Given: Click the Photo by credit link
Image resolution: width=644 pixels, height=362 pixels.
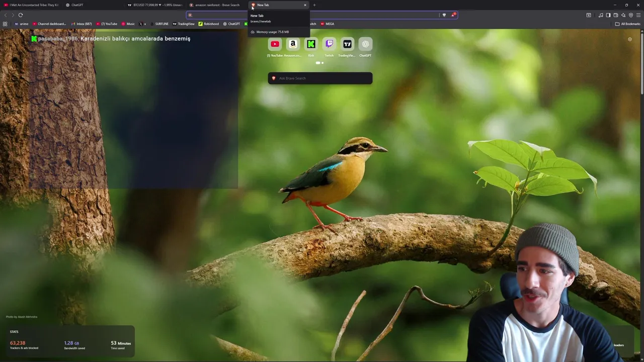Looking at the screenshot, I should pyautogui.click(x=22, y=317).
